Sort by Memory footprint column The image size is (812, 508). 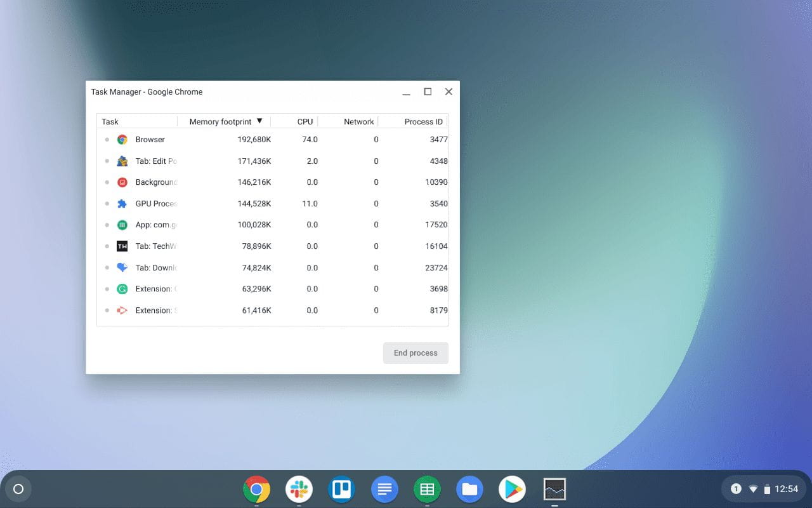pyautogui.click(x=220, y=121)
